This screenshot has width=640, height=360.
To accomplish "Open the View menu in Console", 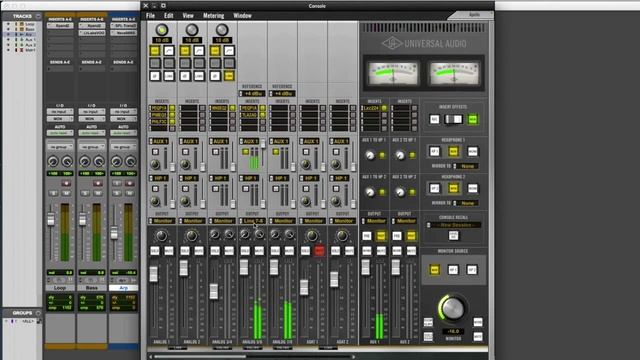I will pyautogui.click(x=188, y=16).
